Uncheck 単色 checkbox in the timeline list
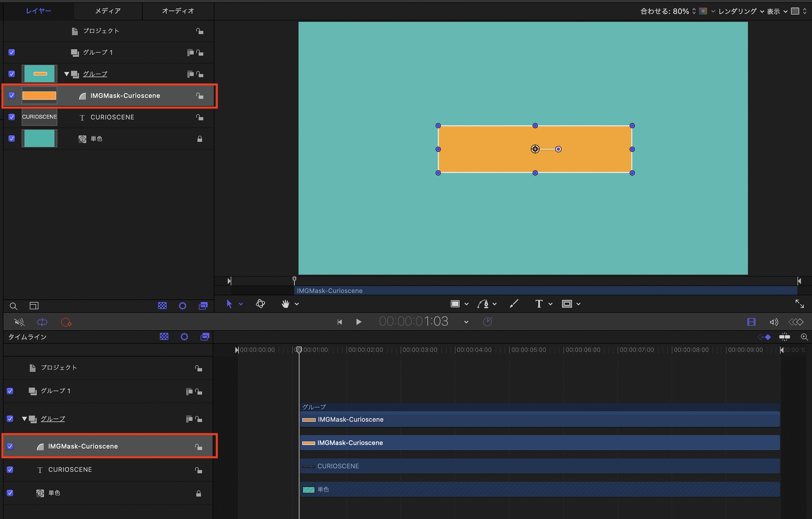Image resolution: width=812 pixels, height=519 pixels. coord(10,493)
